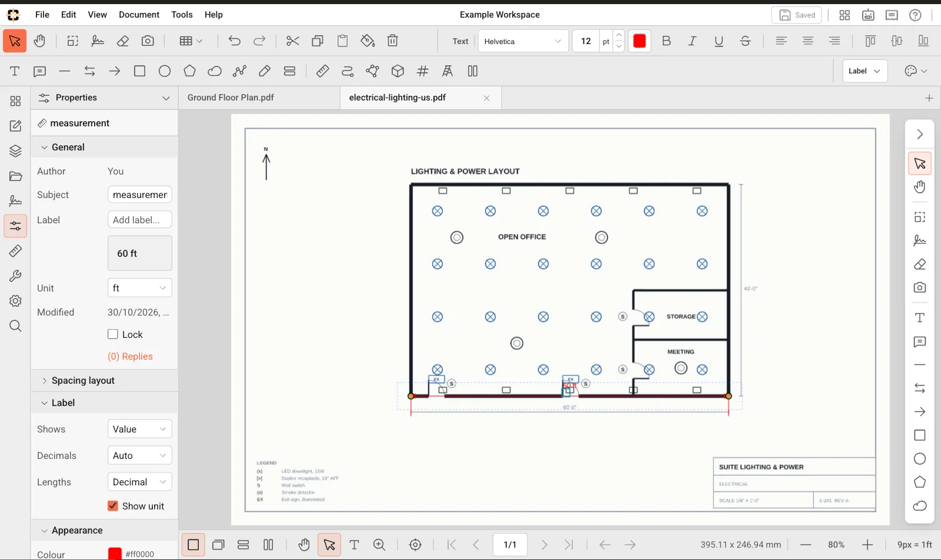Redo the last action
The width and height of the screenshot is (941, 560).
click(259, 41)
